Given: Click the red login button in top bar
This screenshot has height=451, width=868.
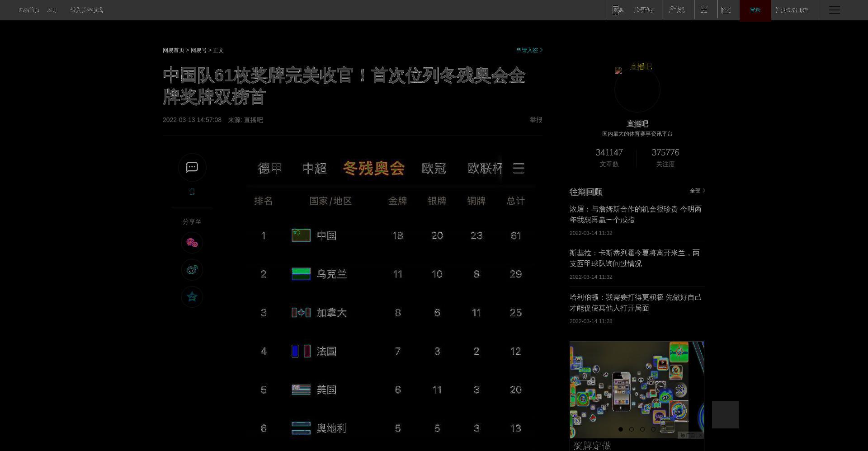Looking at the screenshot, I should point(755,10).
